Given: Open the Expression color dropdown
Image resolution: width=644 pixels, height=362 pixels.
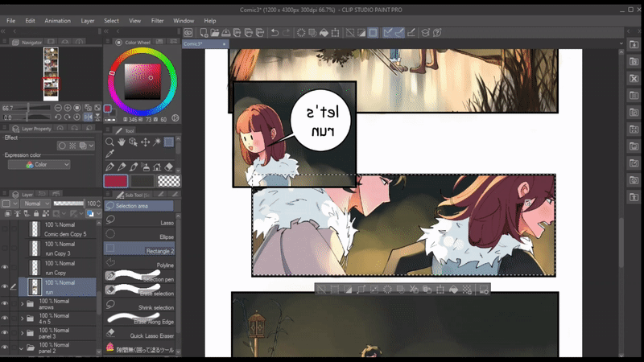Looking at the screenshot, I should (38, 164).
